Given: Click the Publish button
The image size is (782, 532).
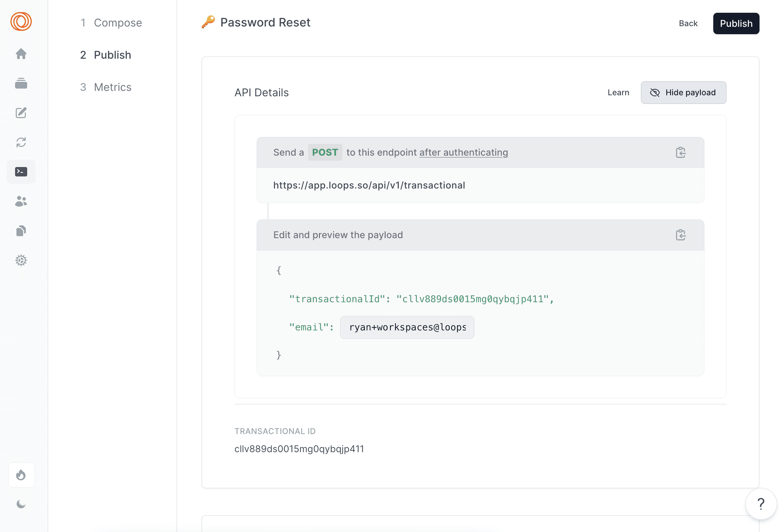Looking at the screenshot, I should [x=736, y=23].
